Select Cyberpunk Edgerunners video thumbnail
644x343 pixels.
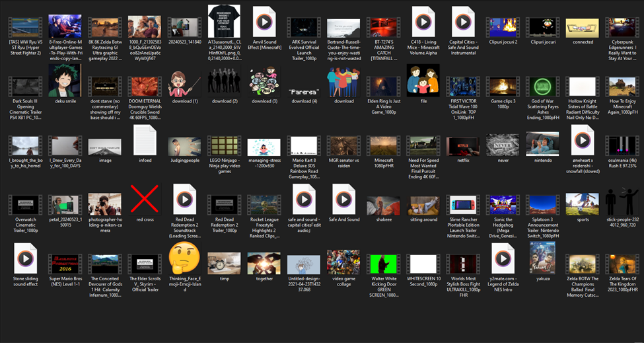click(622, 28)
